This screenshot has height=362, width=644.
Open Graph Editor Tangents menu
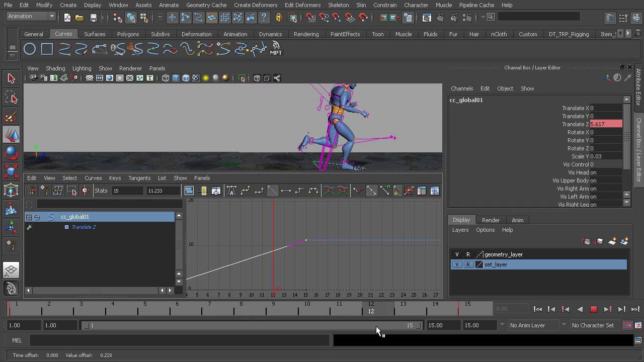(139, 178)
